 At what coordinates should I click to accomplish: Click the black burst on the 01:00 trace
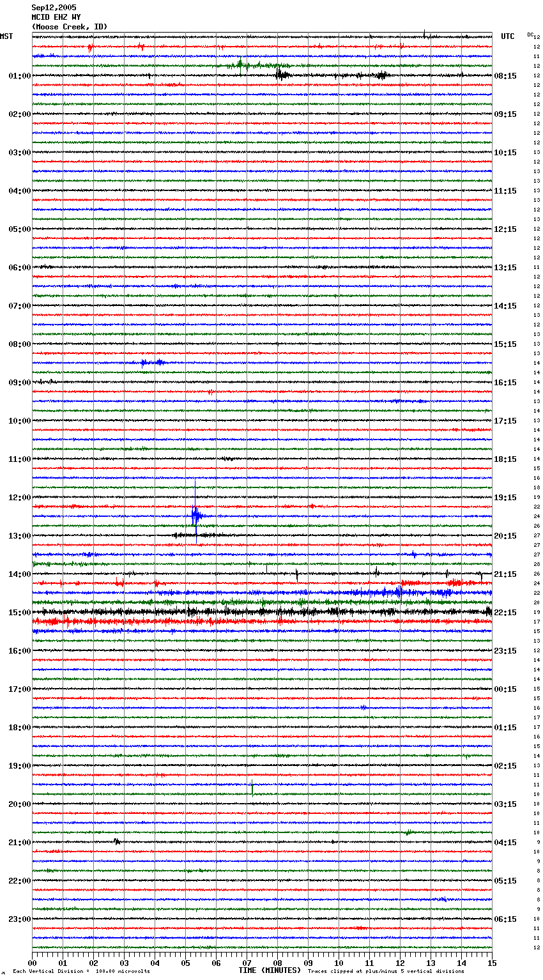click(x=282, y=75)
